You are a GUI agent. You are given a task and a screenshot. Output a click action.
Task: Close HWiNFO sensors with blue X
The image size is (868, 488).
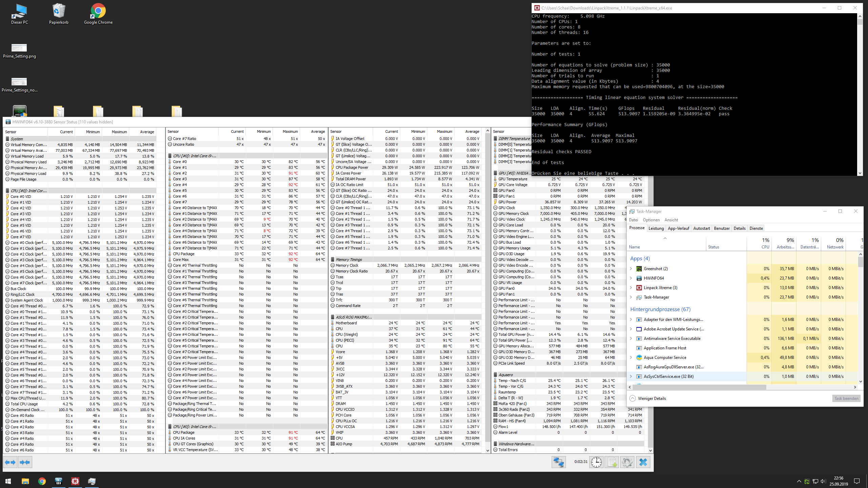[x=643, y=462]
